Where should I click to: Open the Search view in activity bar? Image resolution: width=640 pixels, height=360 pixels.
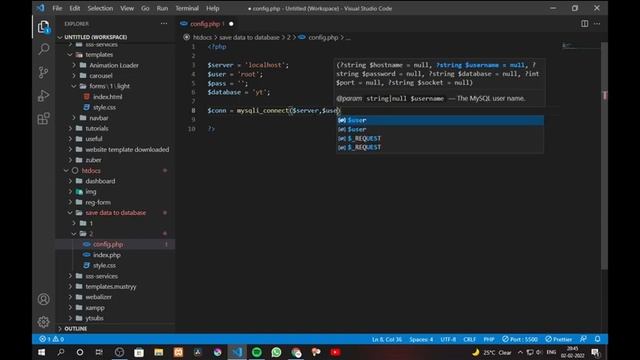[43, 49]
